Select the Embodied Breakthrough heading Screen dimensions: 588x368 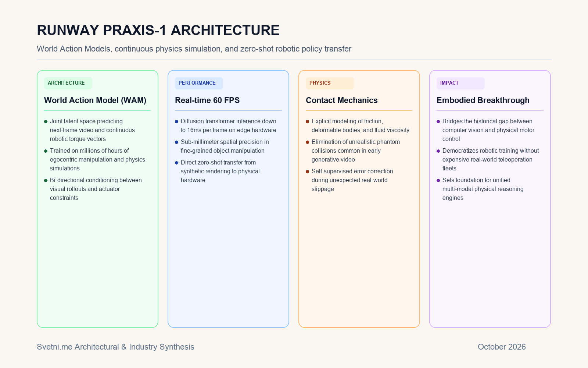coord(483,100)
